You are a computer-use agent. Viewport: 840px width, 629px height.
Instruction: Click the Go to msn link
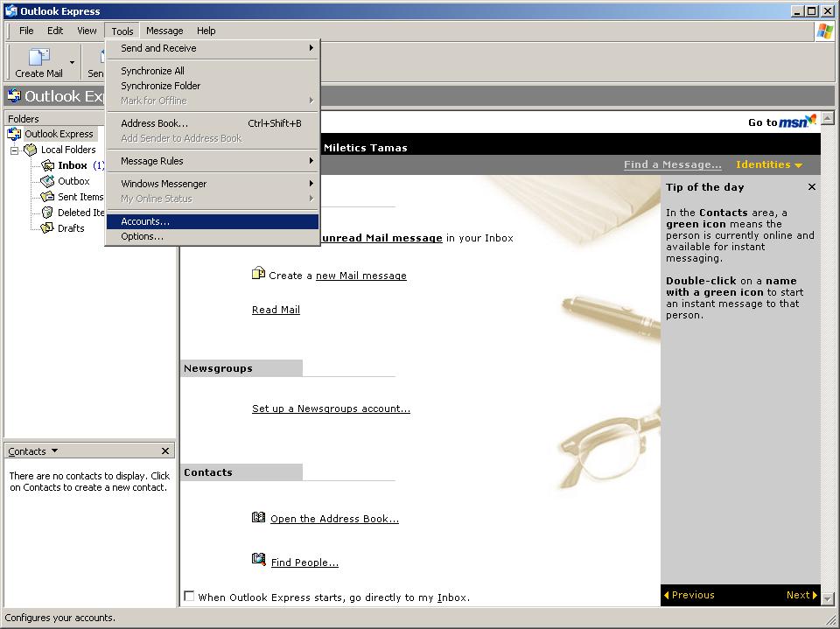781,122
